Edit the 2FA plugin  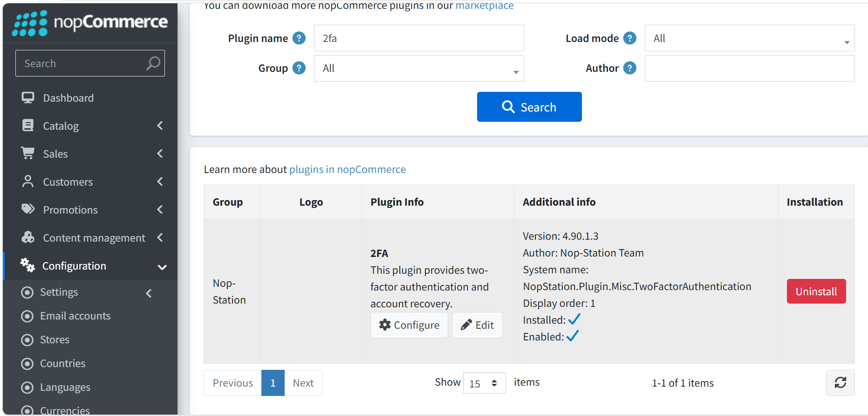[477, 325]
